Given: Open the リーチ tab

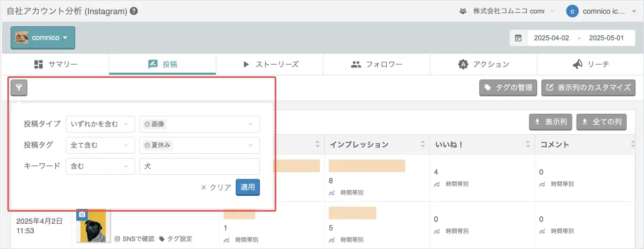Looking at the screenshot, I should coord(590,64).
